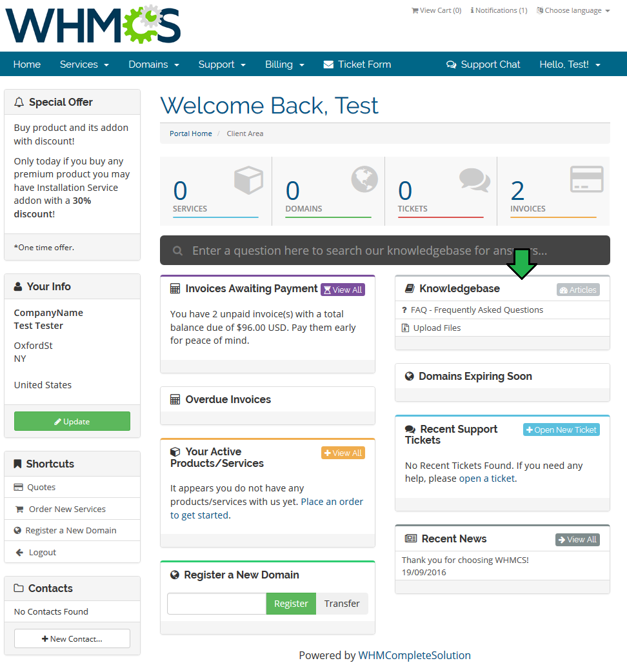Click the Invoices Awaiting Payment calculator icon
This screenshot has width=627, height=672.
point(175,288)
